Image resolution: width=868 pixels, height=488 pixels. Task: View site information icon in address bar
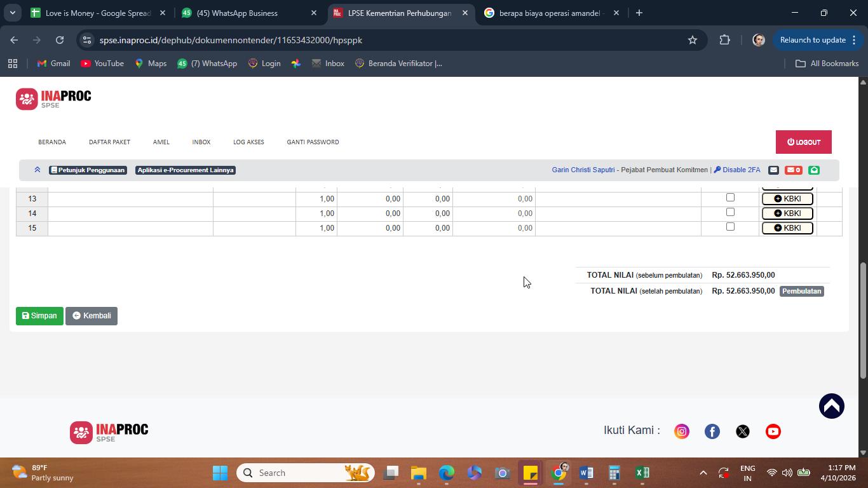click(x=88, y=40)
